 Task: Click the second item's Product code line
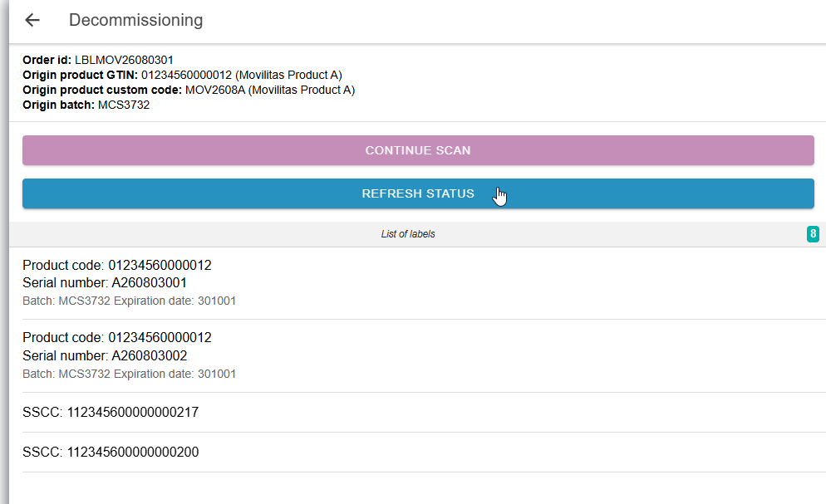coord(117,338)
